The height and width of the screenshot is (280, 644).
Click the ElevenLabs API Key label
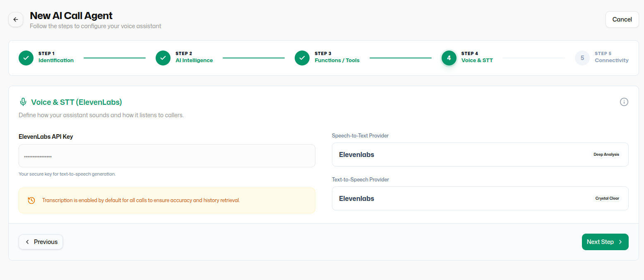[x=46, y=137]
